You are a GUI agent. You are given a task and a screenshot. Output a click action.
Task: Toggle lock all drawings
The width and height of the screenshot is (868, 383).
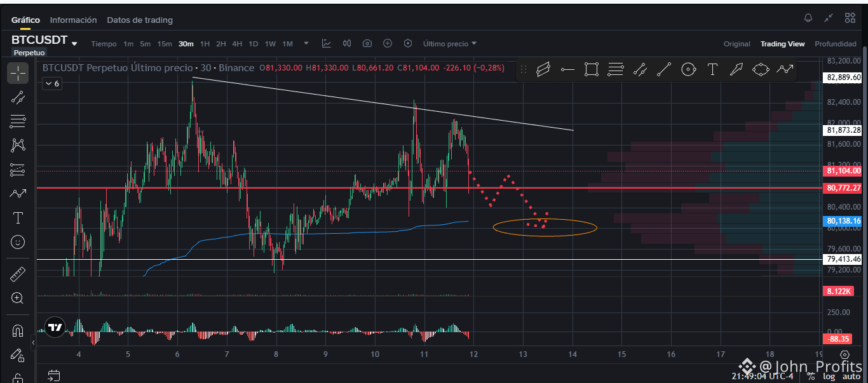pyautogui.click(x=18, y=377)
